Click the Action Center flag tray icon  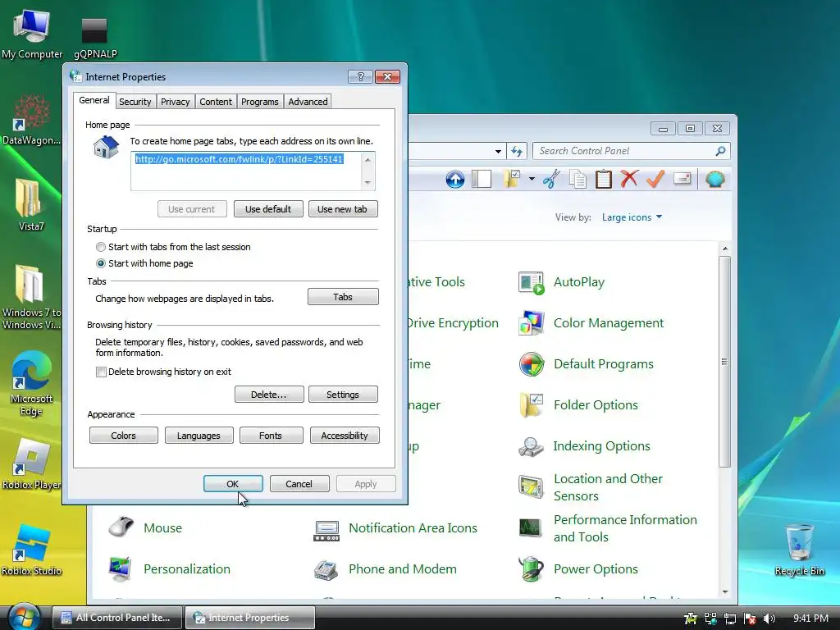click(750, 619)
